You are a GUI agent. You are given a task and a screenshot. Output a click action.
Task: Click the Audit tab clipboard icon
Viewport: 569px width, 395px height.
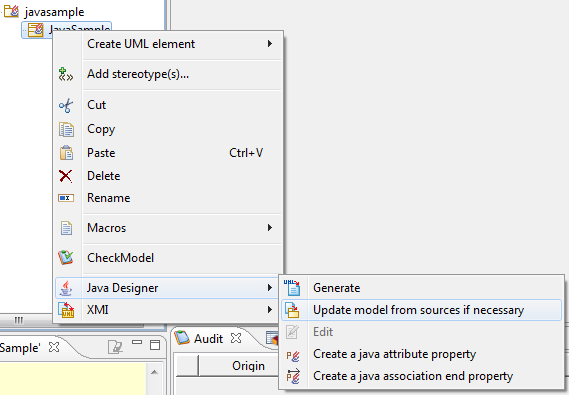[182, 338]
